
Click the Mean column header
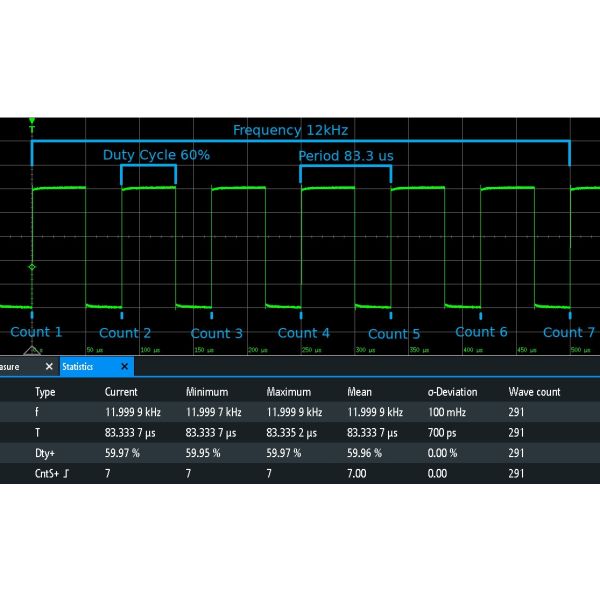359,392
